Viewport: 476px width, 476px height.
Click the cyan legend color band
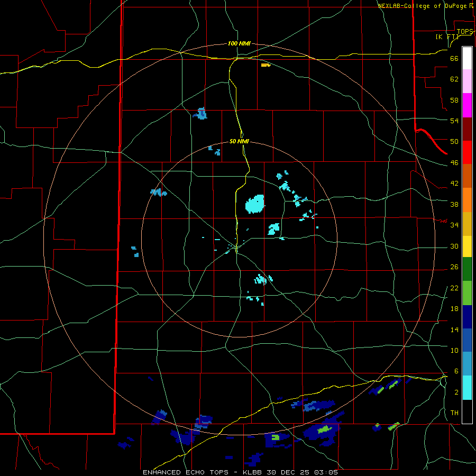click(467, 388)
